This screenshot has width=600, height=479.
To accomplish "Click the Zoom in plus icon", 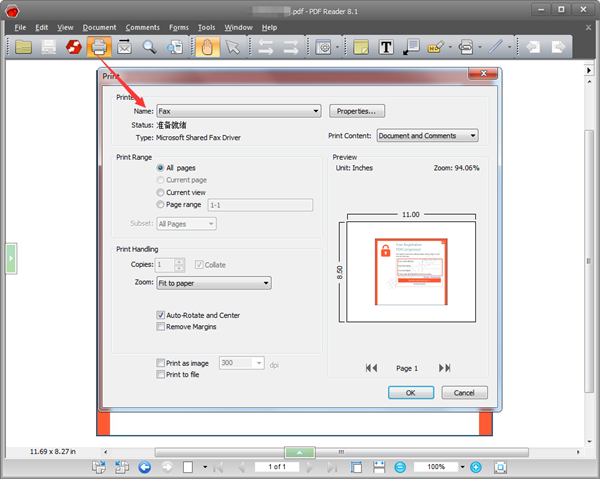I will pos(476,467).
